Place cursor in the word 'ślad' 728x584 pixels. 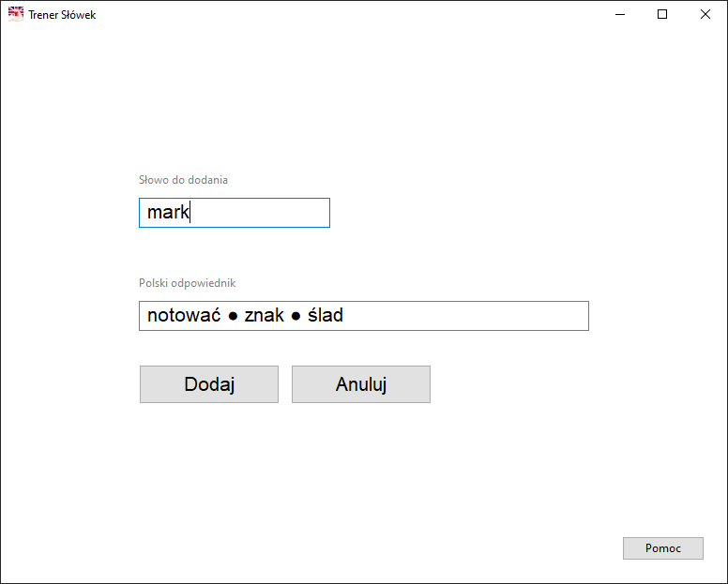click(326, 316)
